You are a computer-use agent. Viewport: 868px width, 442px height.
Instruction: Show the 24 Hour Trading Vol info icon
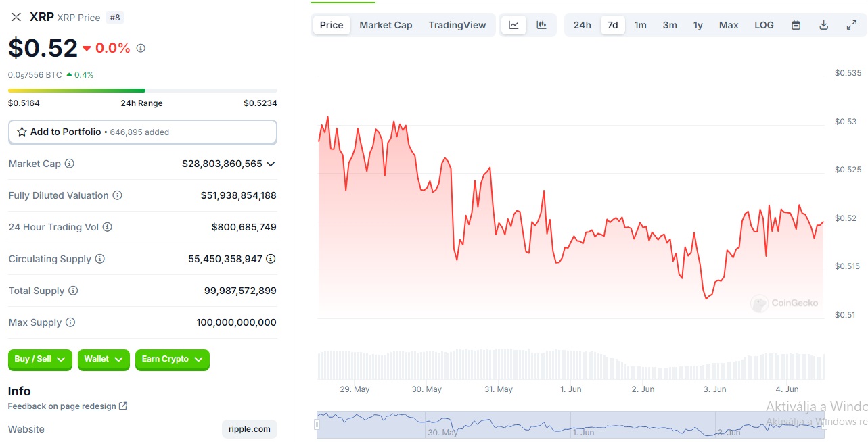pyautogui.click(x=108, y=227)
